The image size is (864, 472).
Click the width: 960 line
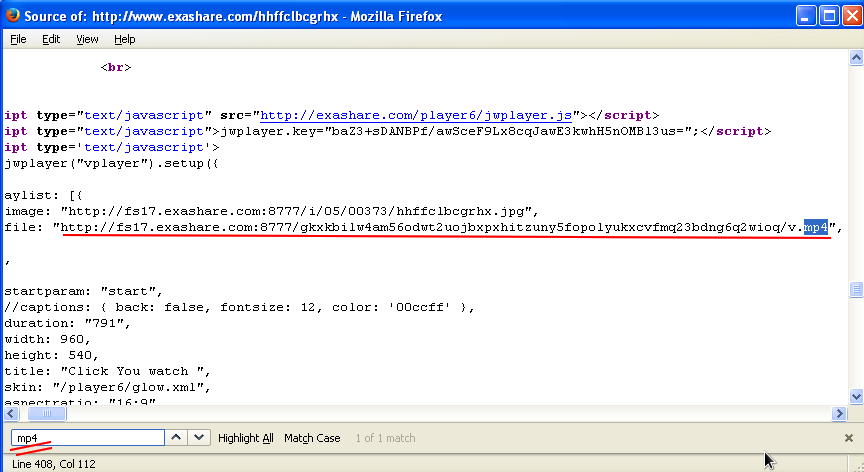click(47, 339)
